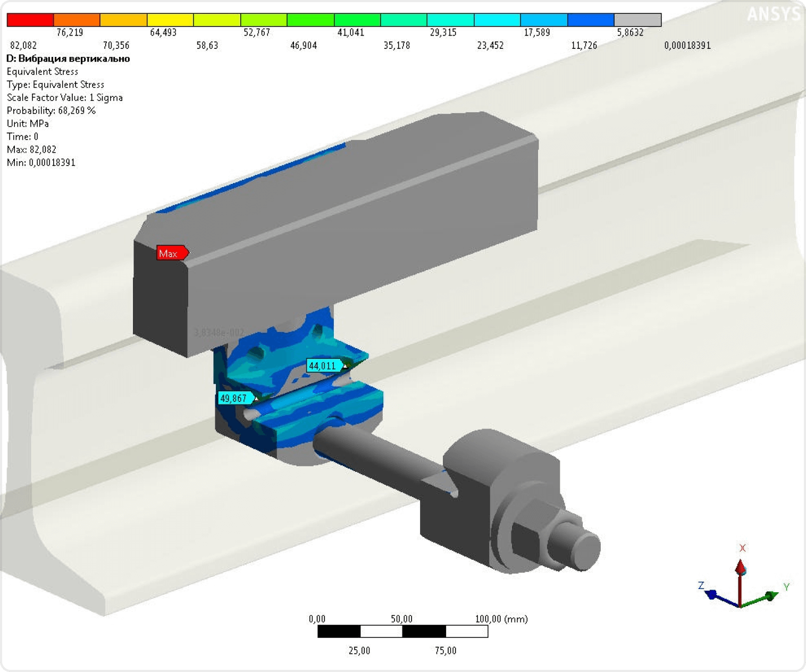This screenshot has height=672, width=806.
Task: Click the red legend color band
Action: tap(30, 20)
